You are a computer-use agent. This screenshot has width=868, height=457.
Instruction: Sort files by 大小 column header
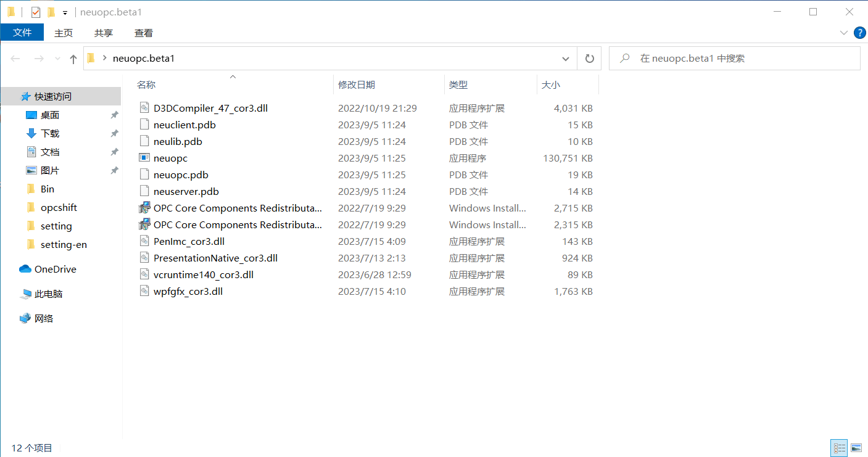coord(550,84)
